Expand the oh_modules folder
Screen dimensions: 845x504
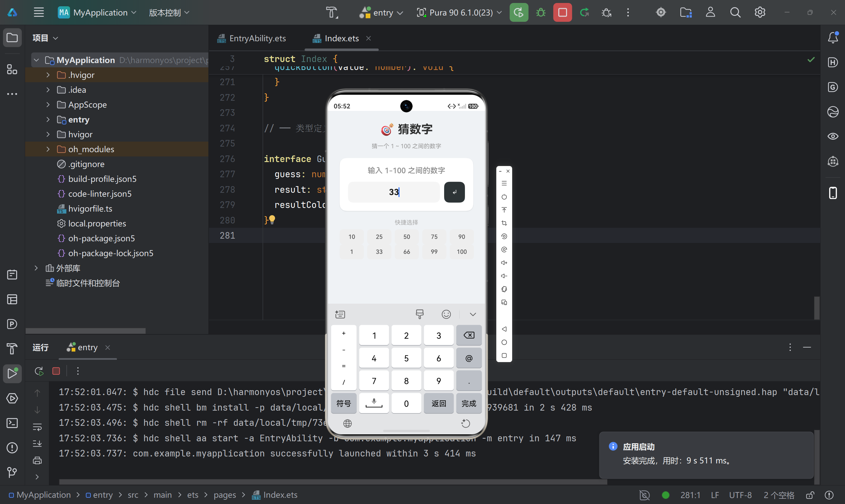pyautogui.click(x=48, y=149)
